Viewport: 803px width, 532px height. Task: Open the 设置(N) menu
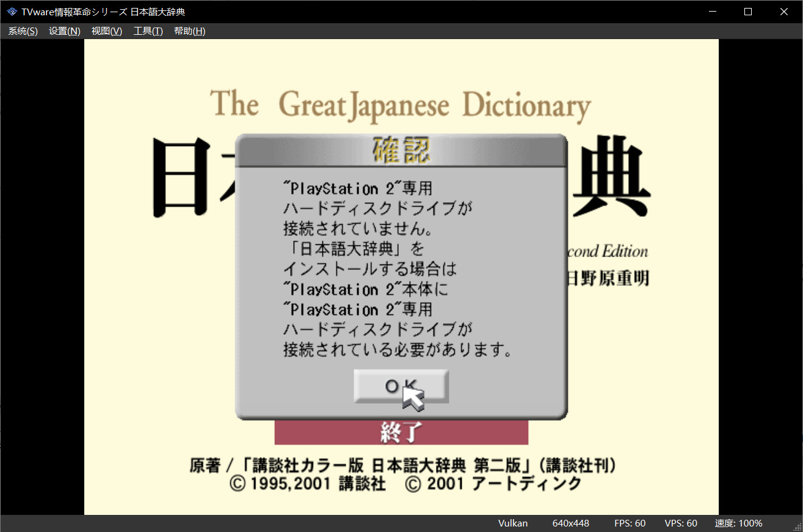coord(64,31)
